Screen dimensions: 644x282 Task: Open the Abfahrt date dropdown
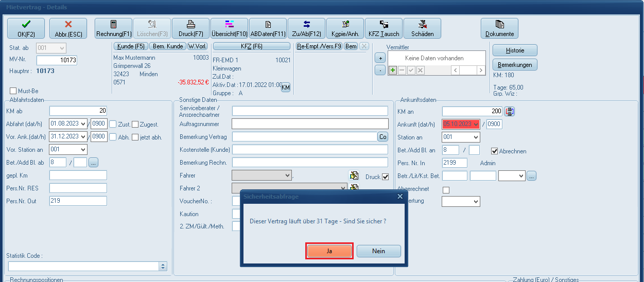(83, 124)
